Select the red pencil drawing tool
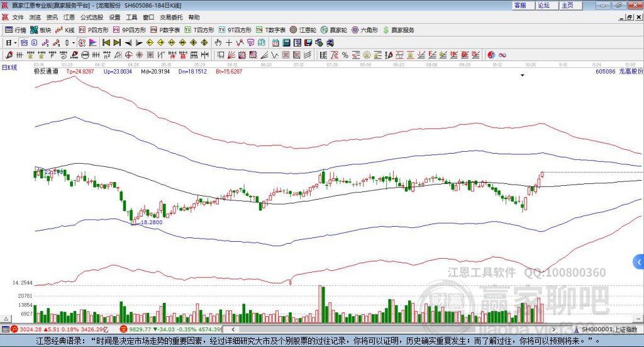This screenshot has height=347, width=644. pos(9,55)
